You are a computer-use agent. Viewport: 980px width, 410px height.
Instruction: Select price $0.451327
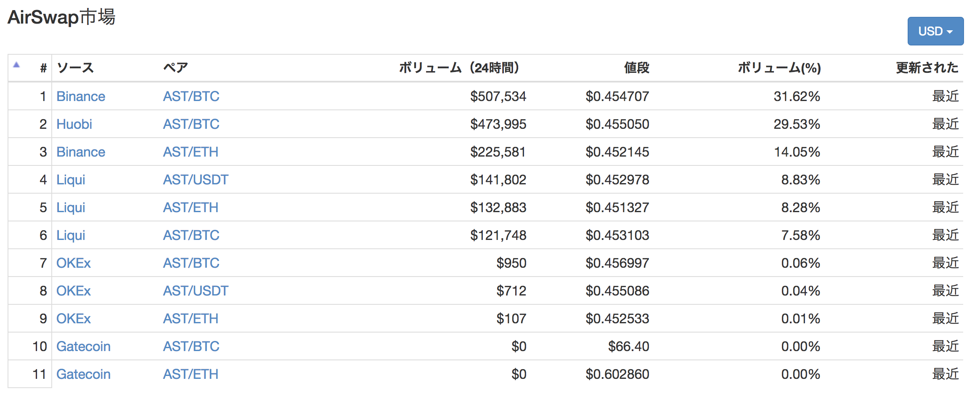point(617,208)
